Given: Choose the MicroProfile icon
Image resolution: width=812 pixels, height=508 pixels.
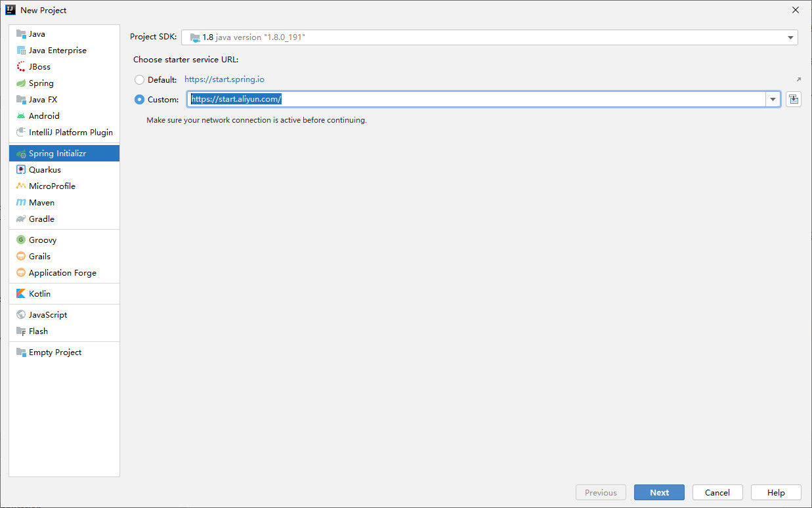Looking at the screenshot, I should point(21,186).
